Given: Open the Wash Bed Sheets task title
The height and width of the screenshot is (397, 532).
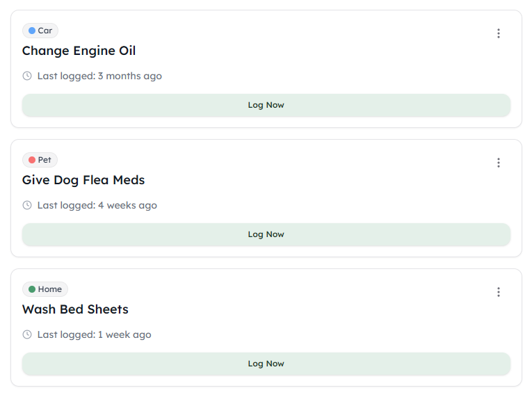Looking at the screenshot, I should [x=75, y=309].
